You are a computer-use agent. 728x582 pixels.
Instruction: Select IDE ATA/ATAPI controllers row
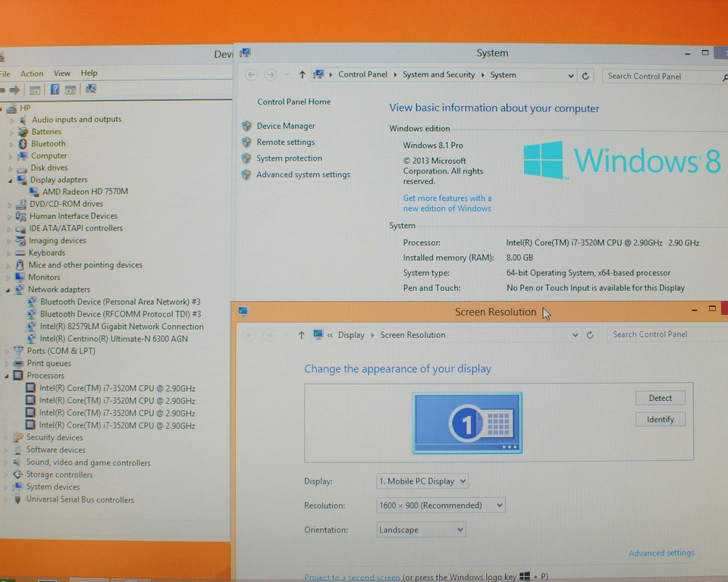76,228
